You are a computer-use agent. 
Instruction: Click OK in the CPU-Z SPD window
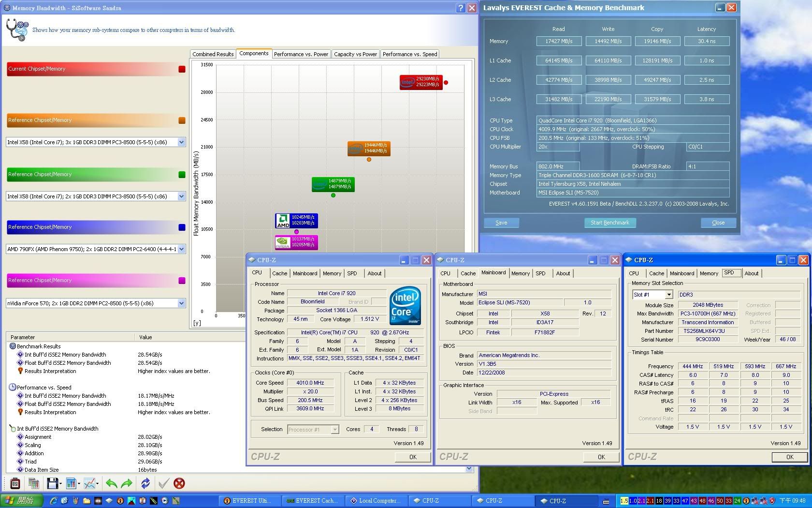[790, 457]
